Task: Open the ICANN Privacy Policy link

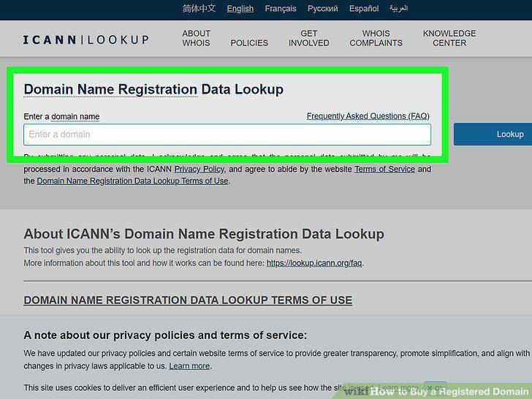Action: tap(199, 169)
